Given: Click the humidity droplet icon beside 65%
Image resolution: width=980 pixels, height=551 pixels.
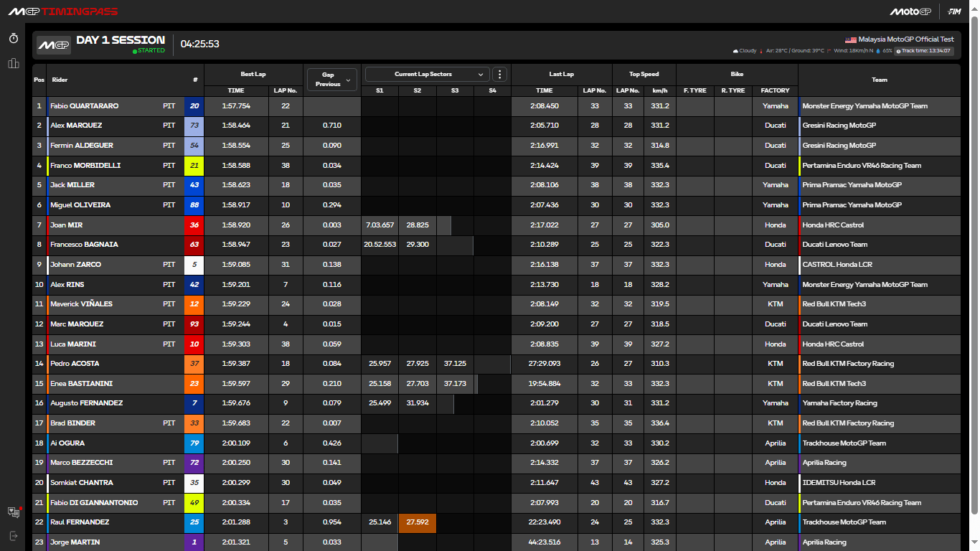Looking at the screenshot, I should point(878,51).
